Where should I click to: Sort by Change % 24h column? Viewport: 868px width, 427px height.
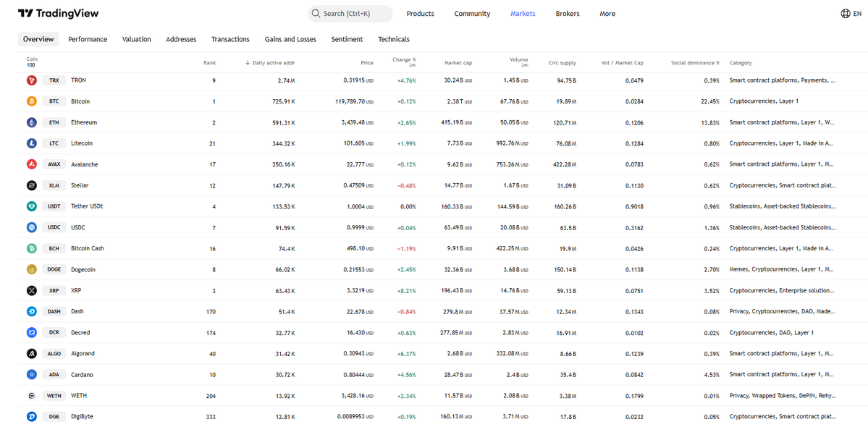[404, 62]
